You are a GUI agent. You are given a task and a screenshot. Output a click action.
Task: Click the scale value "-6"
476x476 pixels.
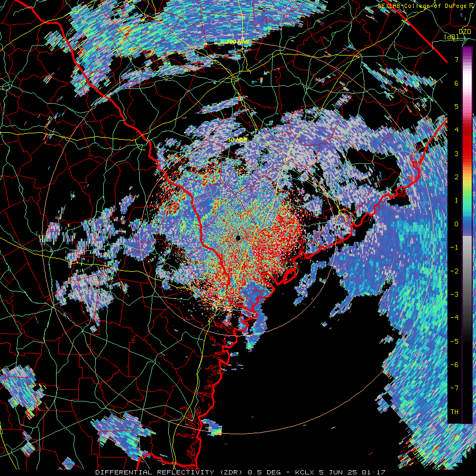[454, 365]
